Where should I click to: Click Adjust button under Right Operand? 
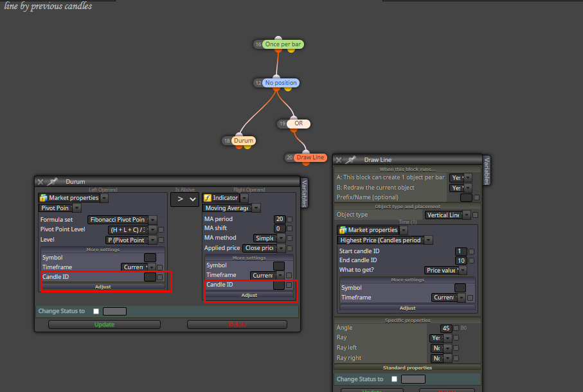pyautogui.click(x=249, y=295)
